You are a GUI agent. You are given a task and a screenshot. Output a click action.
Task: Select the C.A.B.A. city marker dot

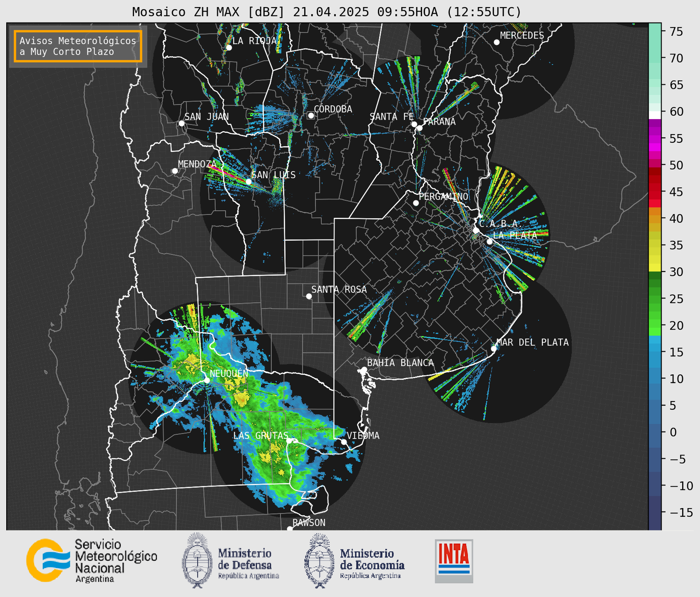pos(476,230)
